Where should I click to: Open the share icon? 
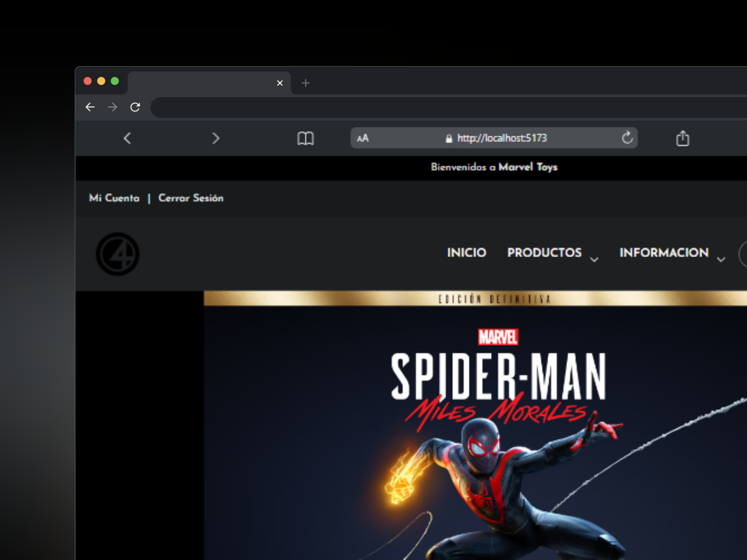(682, 138)
